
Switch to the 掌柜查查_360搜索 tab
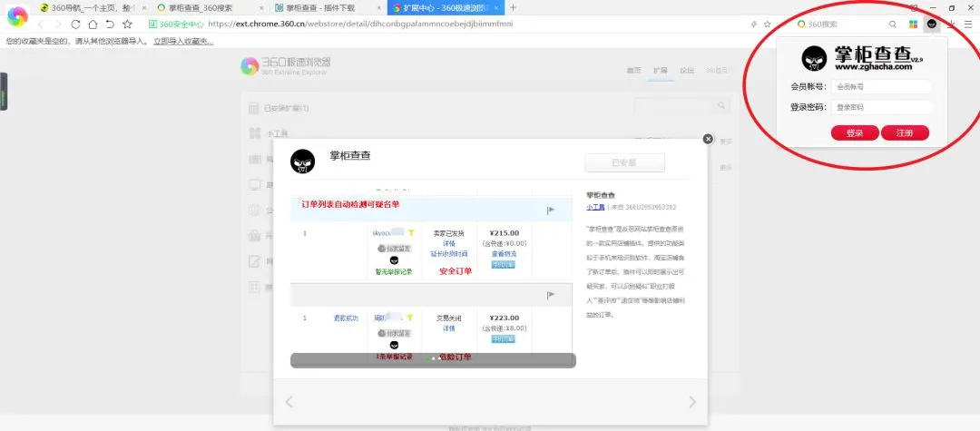coord(209,7)
